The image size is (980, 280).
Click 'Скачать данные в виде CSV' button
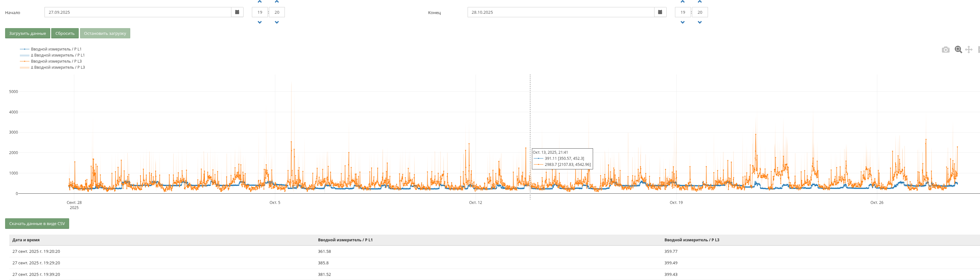click(x=37, y=224)
